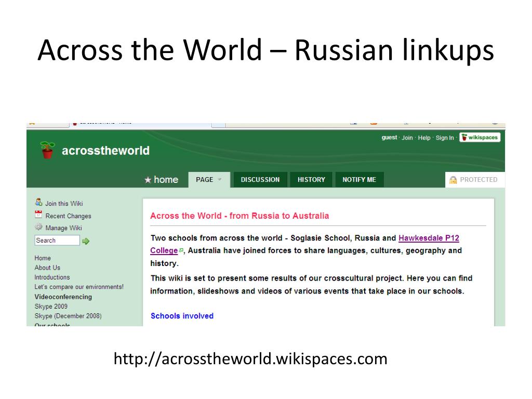This screenshot has height=399, width=532.
Task: Select the NOTIFY ME tab
Action: click(360, 179)
